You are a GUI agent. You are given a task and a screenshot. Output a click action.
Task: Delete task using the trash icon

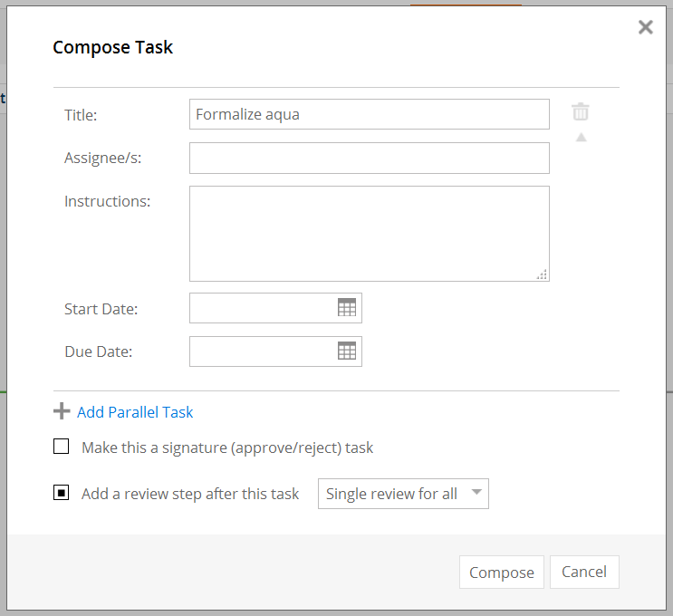[x=581, y=111]
